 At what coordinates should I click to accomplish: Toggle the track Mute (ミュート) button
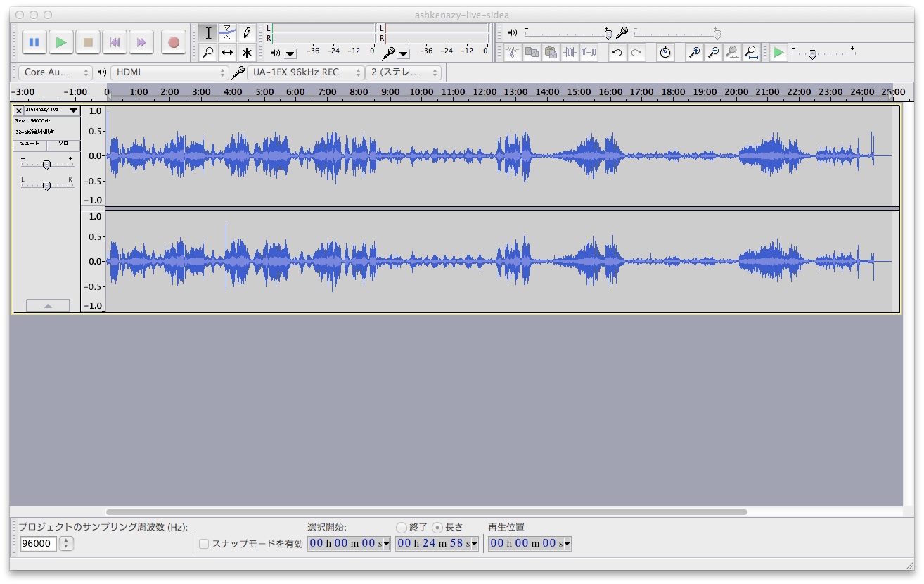click(x=30, y=144)
